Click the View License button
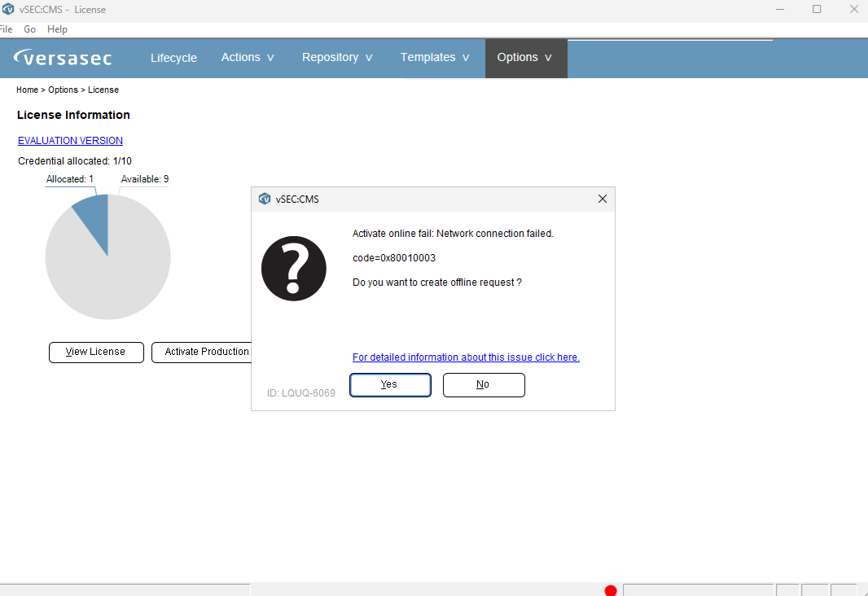The width and height of the screenshot is (868, 596). 96,352
